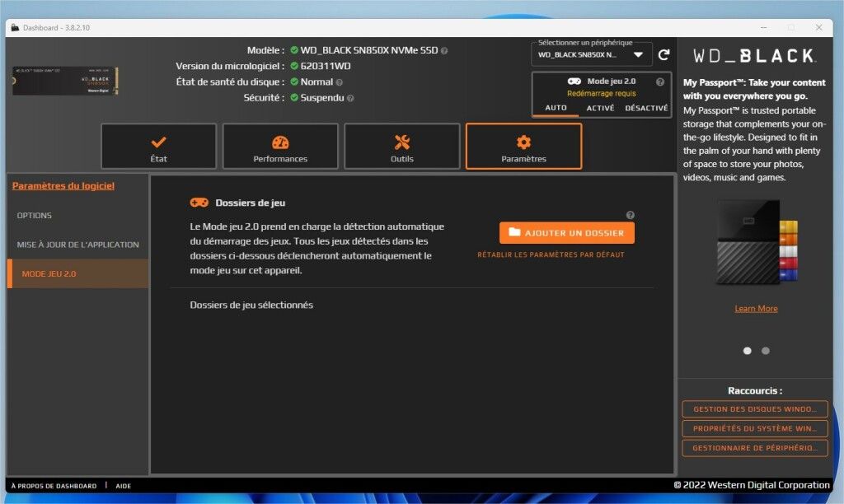Open the Paramètres tab
844x504 pixels.
pos(523,147)
